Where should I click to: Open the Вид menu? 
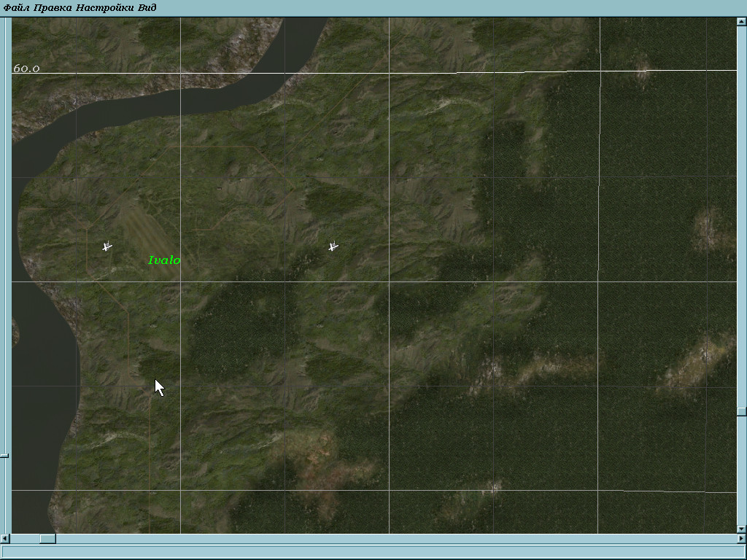147,7
